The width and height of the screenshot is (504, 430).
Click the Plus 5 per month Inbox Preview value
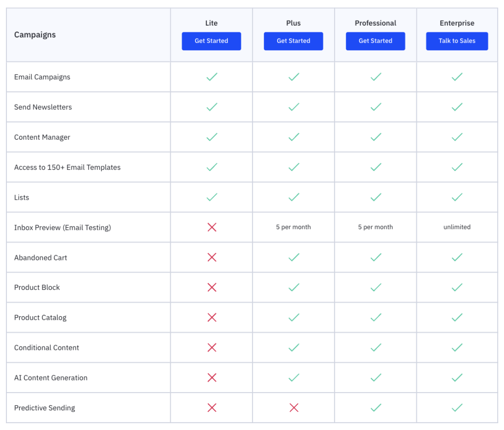pyautogui.click(x=293, y=227)
